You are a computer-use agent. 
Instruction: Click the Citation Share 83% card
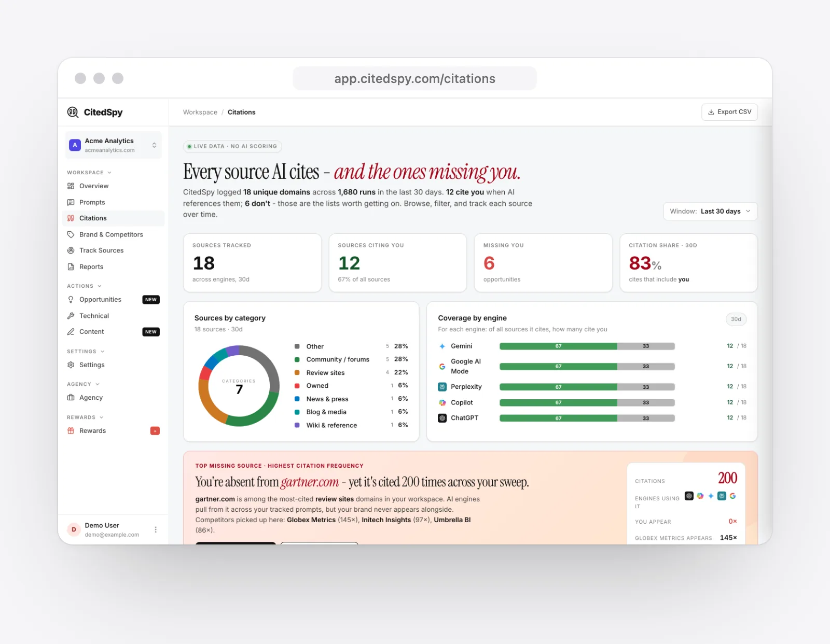689,263
